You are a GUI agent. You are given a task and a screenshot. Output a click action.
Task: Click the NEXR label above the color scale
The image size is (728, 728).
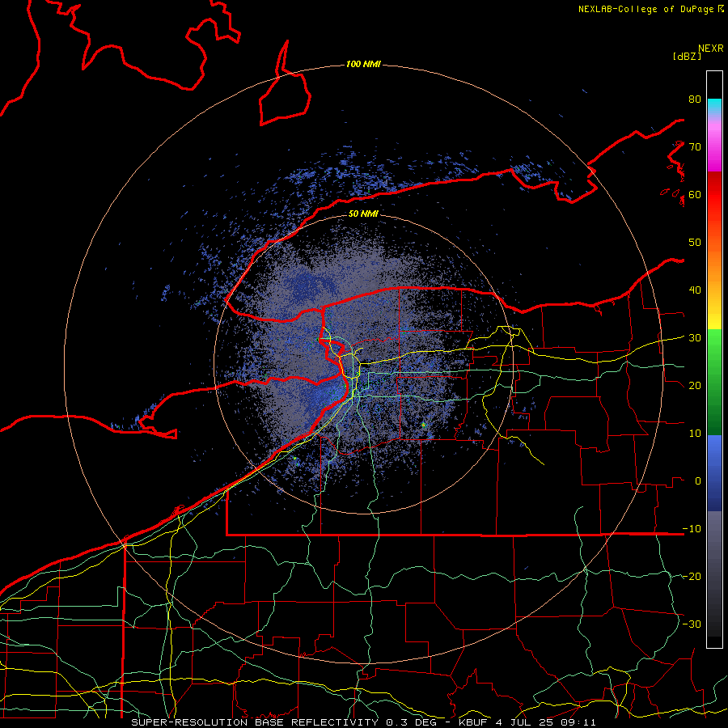711,49
